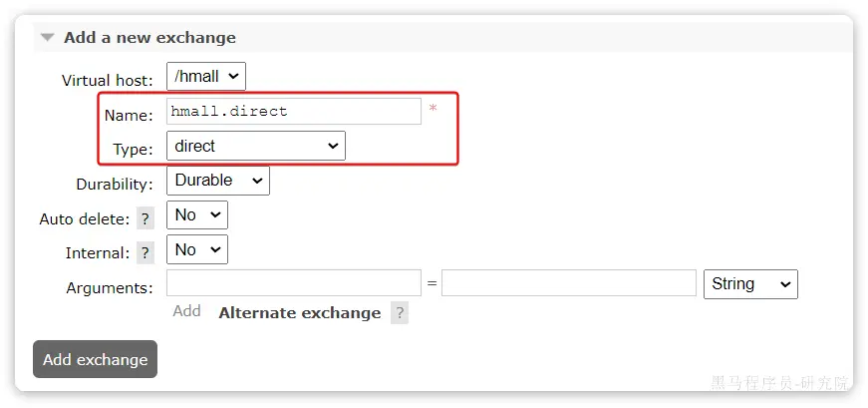868x408 pixels.
Task: Click the 'Add' arguments label
Action: click(186, 311)
